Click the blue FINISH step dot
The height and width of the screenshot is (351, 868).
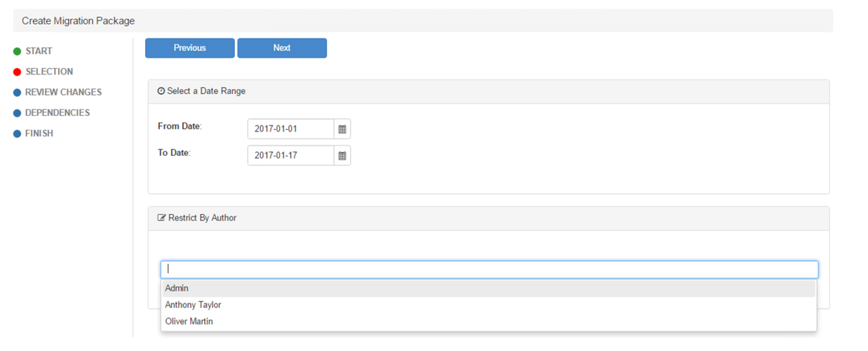tap(17, 133)
